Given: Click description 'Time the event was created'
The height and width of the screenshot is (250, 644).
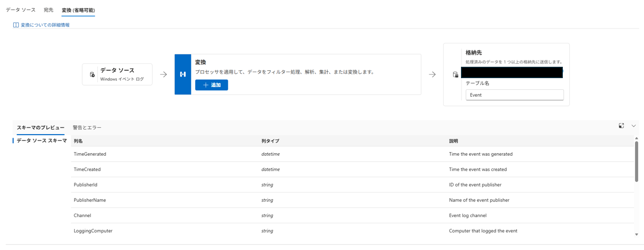Looking at the screenshot, I should click(x=478, y=169).
